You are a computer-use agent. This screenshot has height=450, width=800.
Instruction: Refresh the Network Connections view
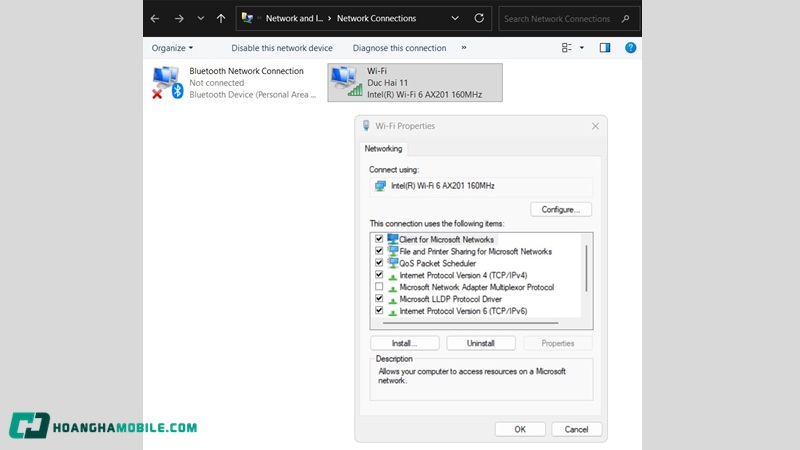[479, 18]
